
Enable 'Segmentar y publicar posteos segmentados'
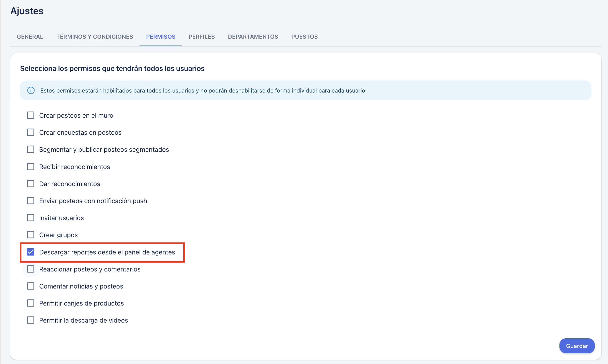pyautogui.click(x=31, y=149)
